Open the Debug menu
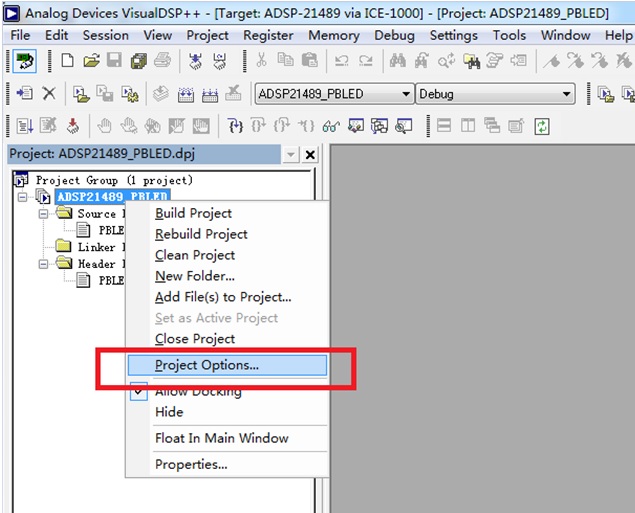The height and width of the screenshot is (513, 635). [394, 36]
